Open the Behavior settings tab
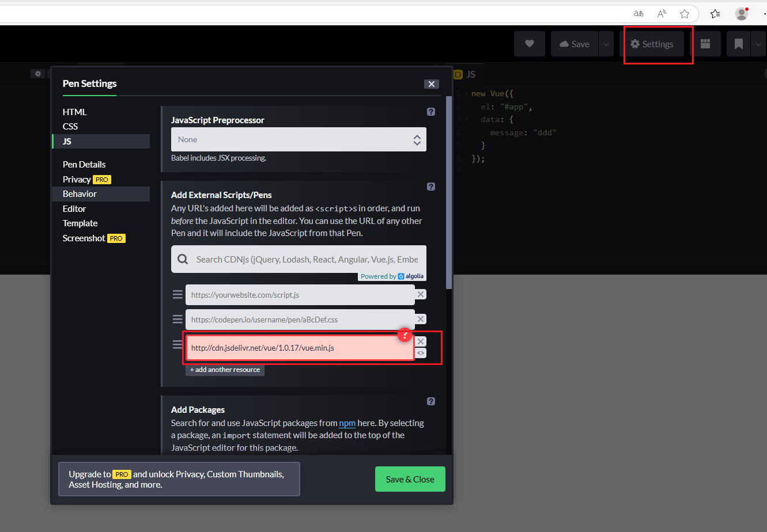 (101, 193)
